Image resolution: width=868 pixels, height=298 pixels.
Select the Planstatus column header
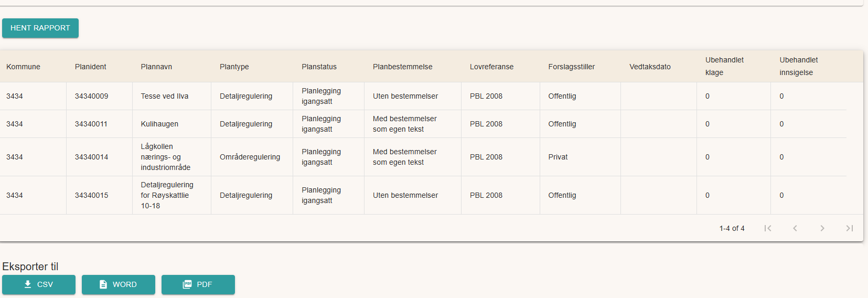[319, 67]
